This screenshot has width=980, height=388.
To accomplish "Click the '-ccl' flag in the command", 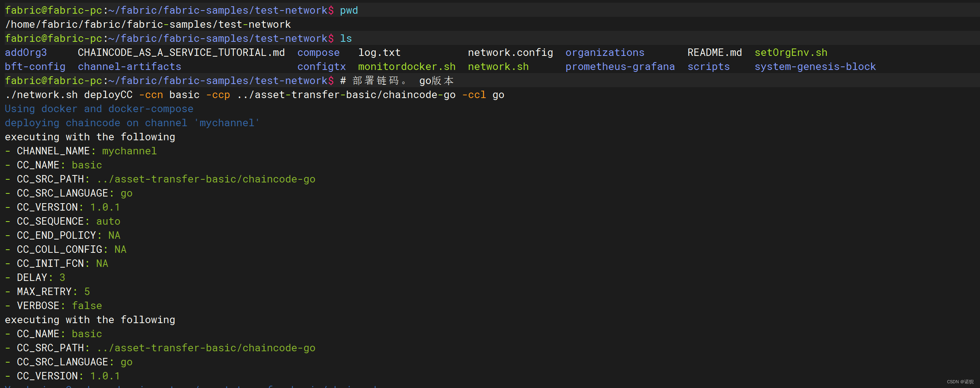I will tap(474, 95).
